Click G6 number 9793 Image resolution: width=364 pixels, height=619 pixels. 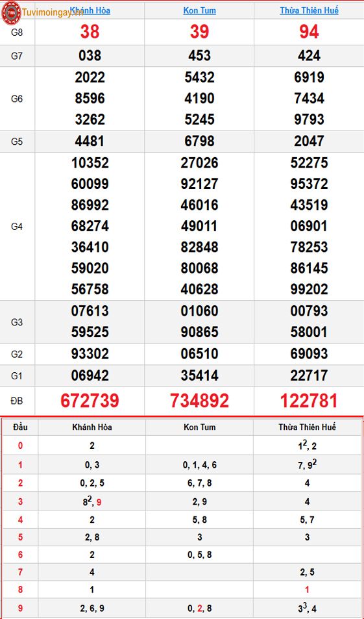point(309,120)
